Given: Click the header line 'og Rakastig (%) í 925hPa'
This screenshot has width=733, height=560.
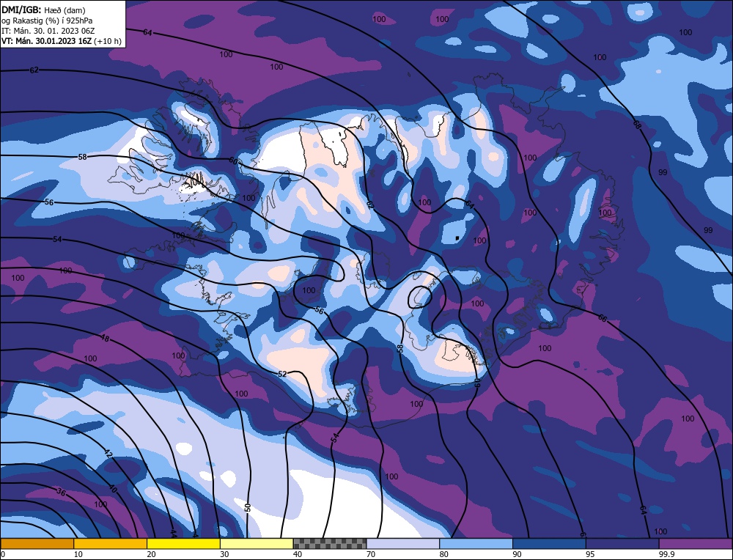Looking at the screenshot, I should tap(47, 20).
